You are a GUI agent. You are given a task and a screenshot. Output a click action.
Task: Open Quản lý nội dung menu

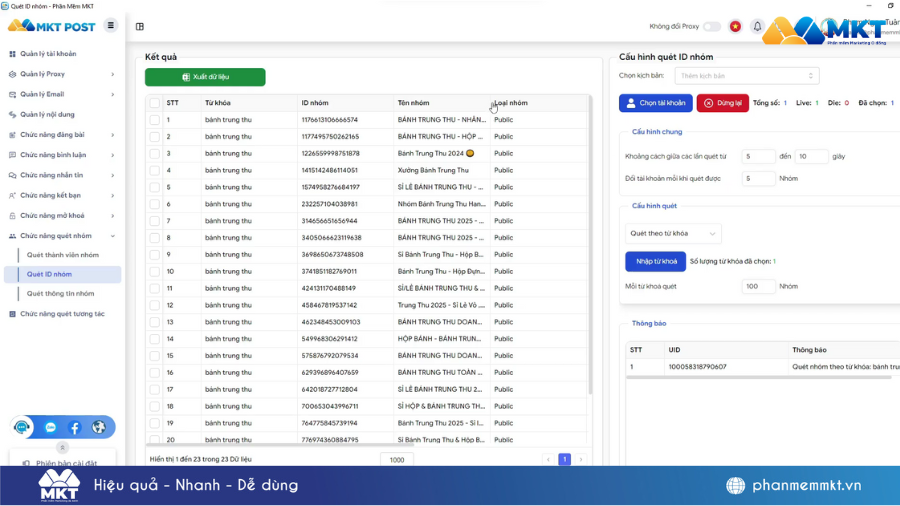pos(48,115)
